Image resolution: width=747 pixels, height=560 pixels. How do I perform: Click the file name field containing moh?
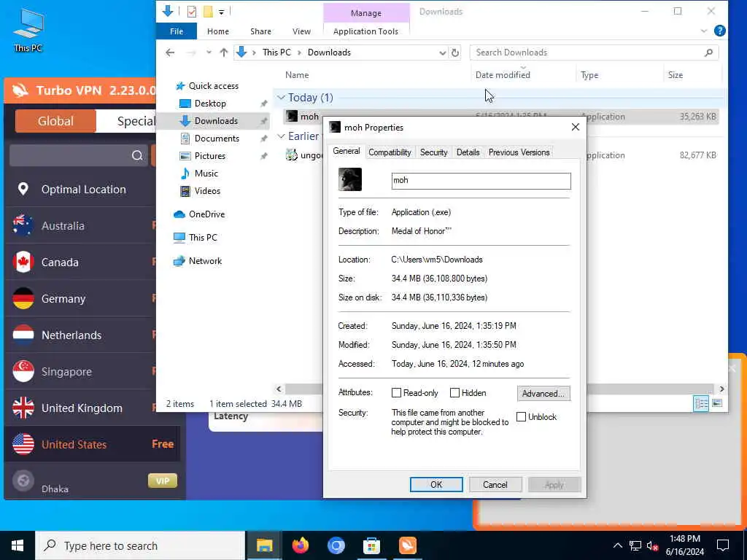(x=481, y=181)
